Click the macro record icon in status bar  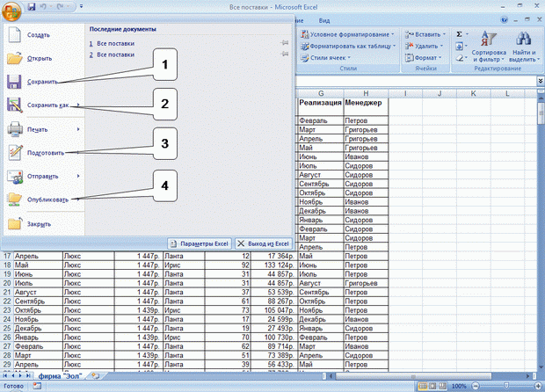point(37,386)
